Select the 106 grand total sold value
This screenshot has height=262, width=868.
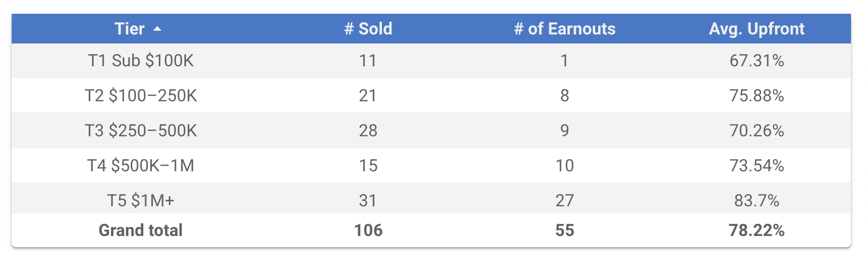tap(368, 230)
